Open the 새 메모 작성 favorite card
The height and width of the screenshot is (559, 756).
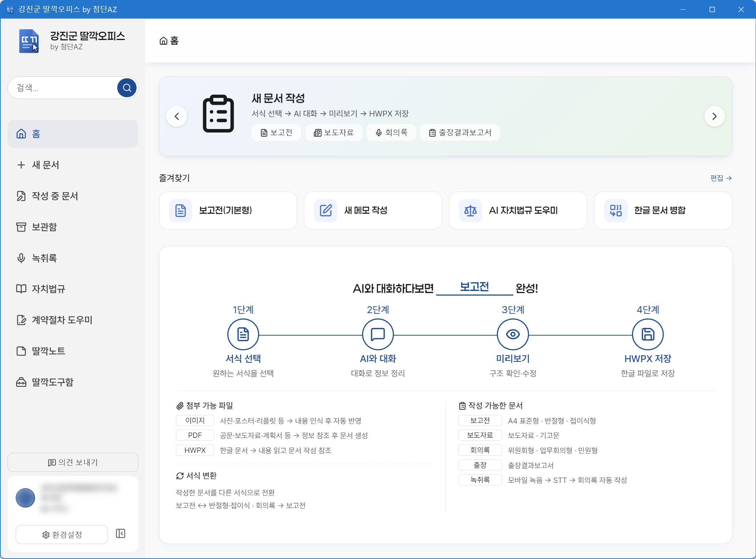(373, 211)
